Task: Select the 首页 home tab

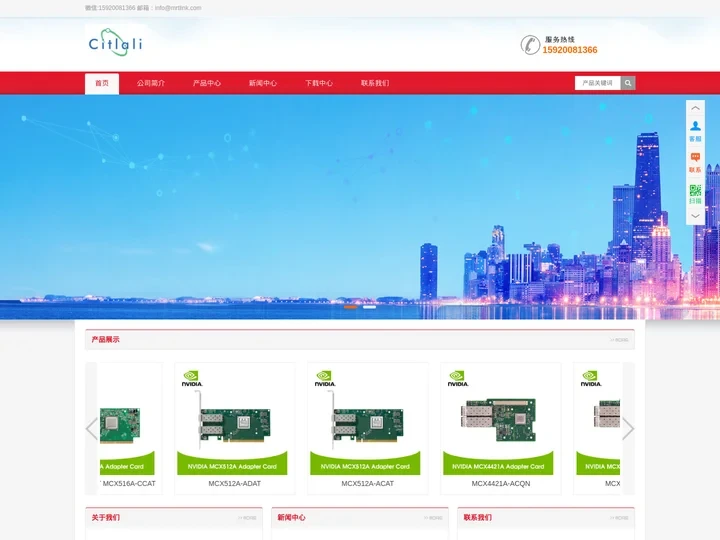Action: pos(102,84)
